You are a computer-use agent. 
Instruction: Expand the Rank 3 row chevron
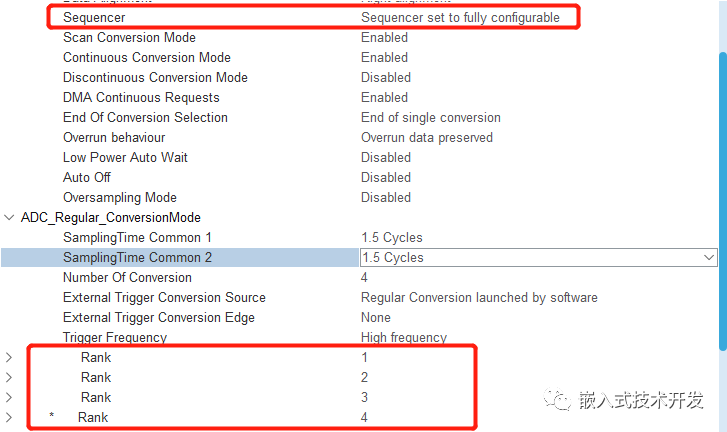tap(8, 397)
